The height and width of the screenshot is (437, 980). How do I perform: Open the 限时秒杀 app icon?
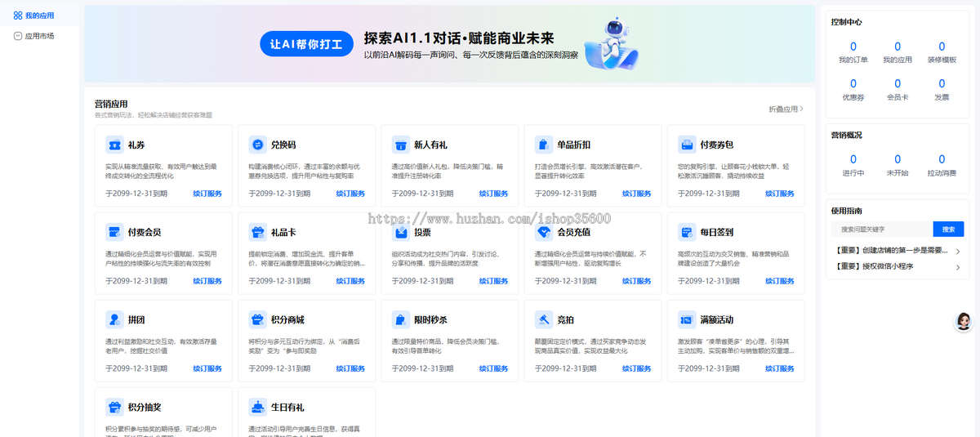pyautogui.click(x=400, y=319)
